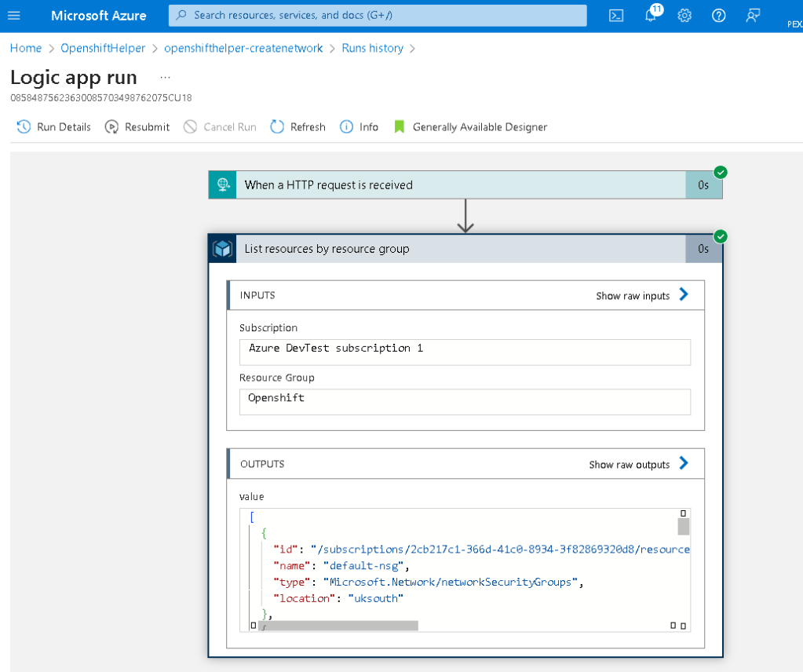Click the search magnifier icon
The image size is (803, 672).
(x=181, y=16)
